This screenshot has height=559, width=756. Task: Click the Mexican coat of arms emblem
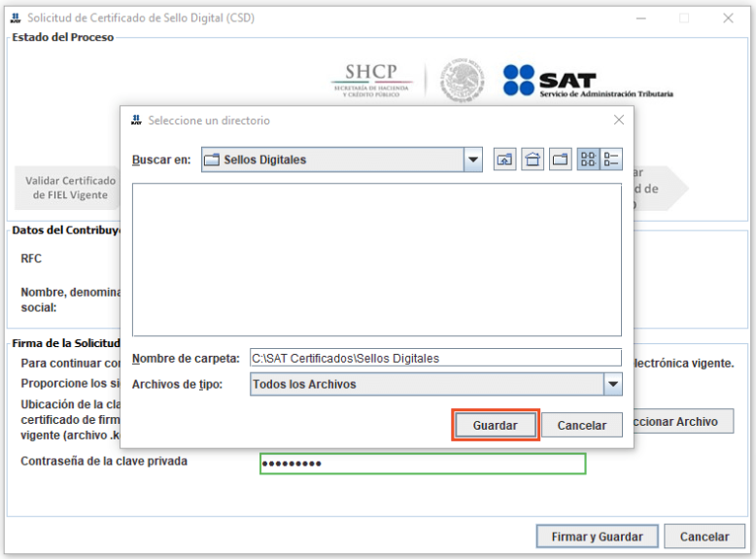462,81
